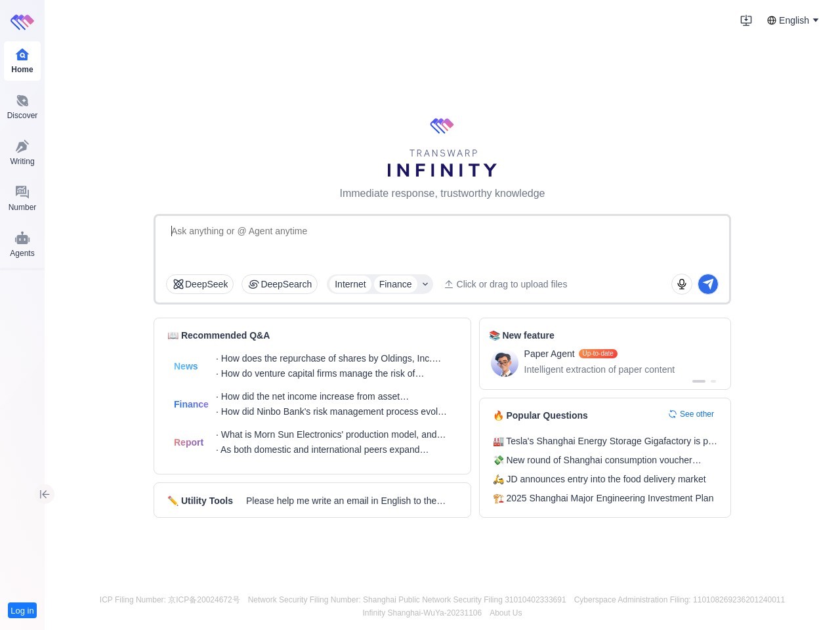Open the Agents page in sidebar

[22, 245]
